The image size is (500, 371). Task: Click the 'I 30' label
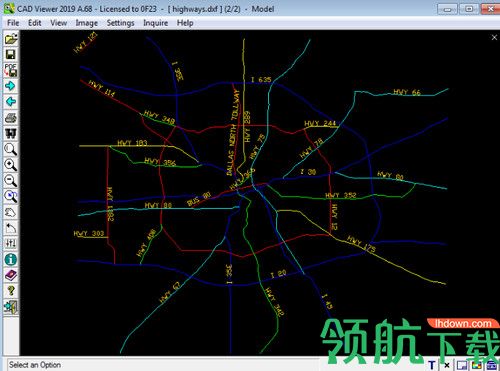pos(308,172)
